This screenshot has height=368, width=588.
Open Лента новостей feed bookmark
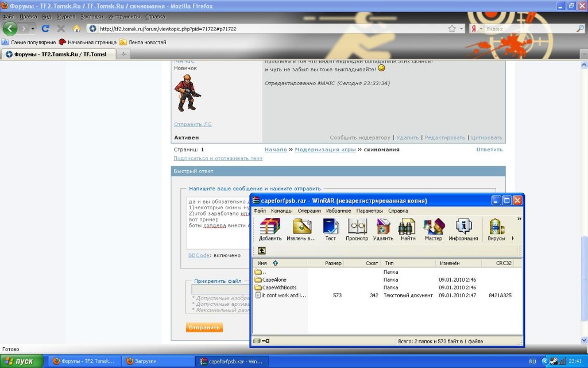(x=143, y=43)
